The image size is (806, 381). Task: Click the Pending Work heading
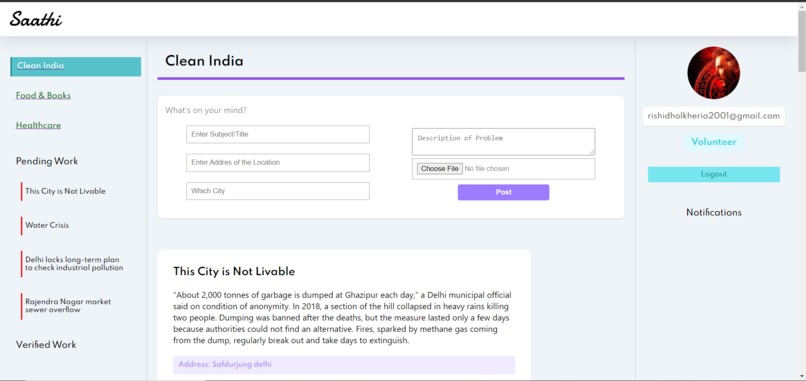47,161
